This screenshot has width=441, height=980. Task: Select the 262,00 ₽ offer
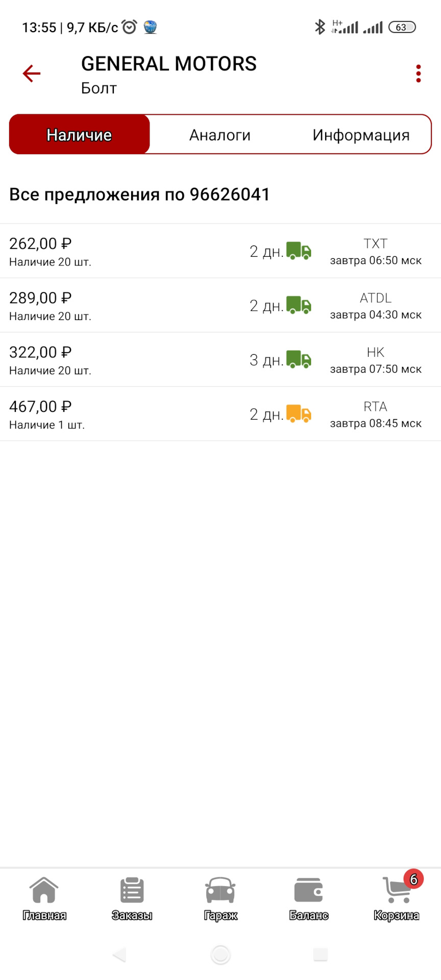point(122,251)
